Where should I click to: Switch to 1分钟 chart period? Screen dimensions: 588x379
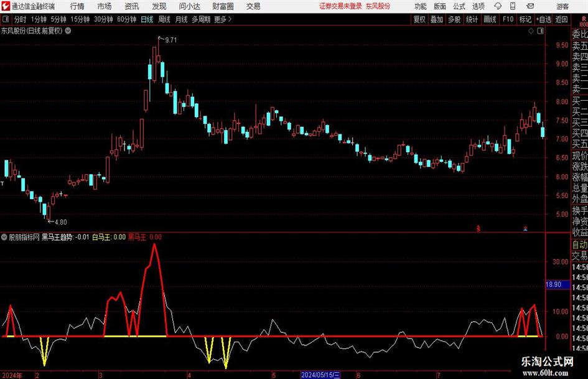(x=39, y=19)
